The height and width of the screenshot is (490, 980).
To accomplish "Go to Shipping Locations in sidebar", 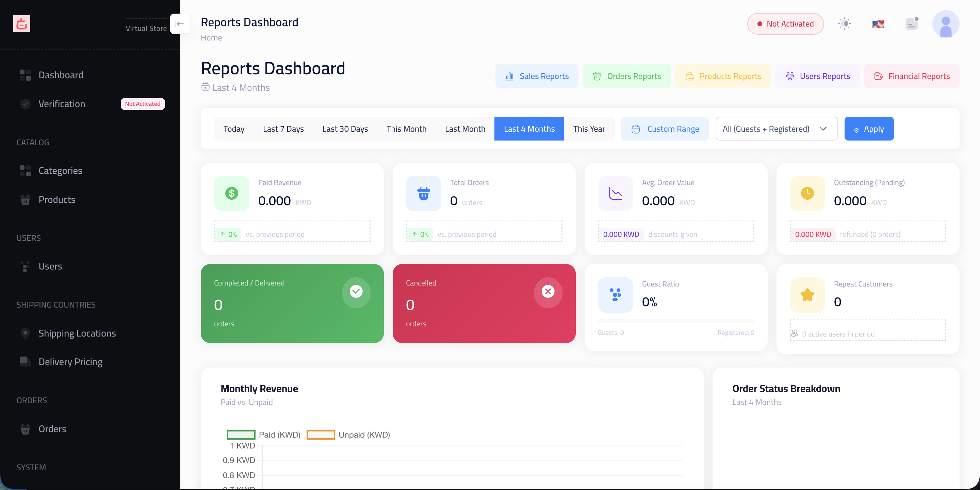I will (x=77, y=333).
